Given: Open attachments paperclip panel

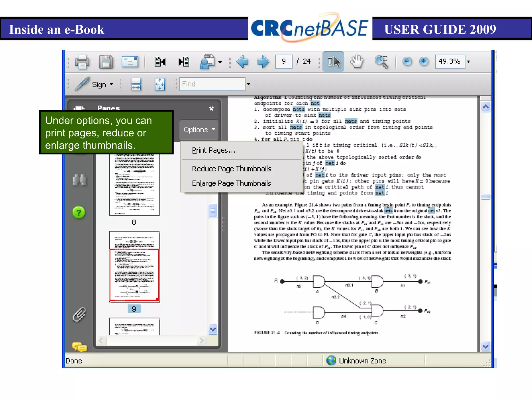Looking at the screenshot, I should click(79, 315).
